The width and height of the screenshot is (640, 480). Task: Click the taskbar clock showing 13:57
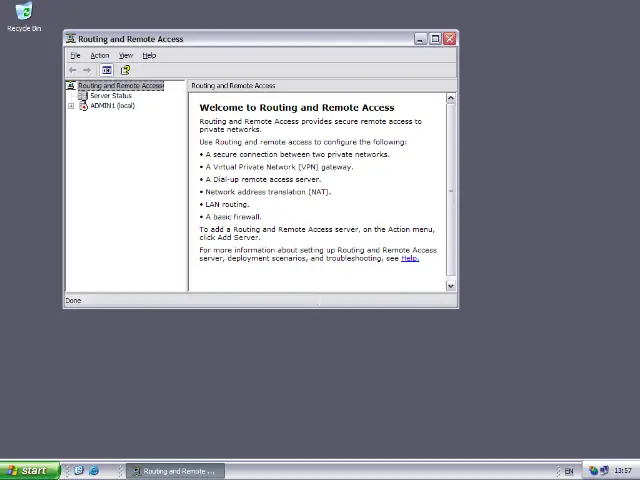tap(623, 471)
